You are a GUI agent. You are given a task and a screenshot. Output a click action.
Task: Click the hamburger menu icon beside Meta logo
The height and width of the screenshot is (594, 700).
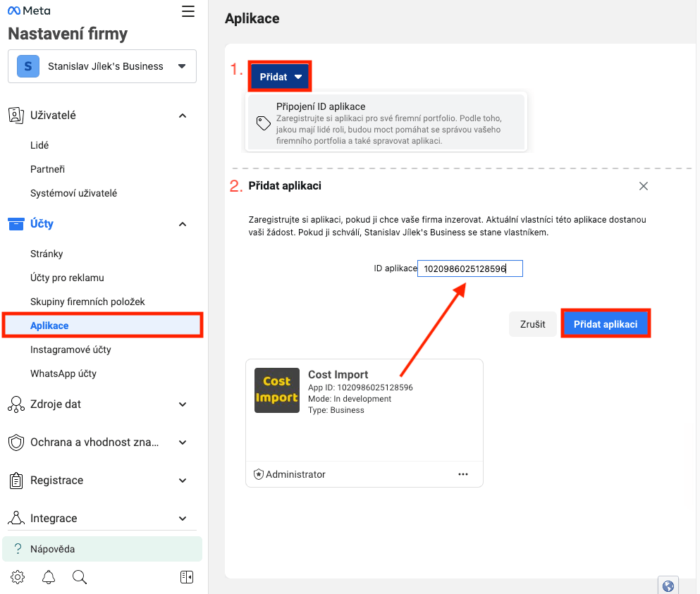[188, 11]
